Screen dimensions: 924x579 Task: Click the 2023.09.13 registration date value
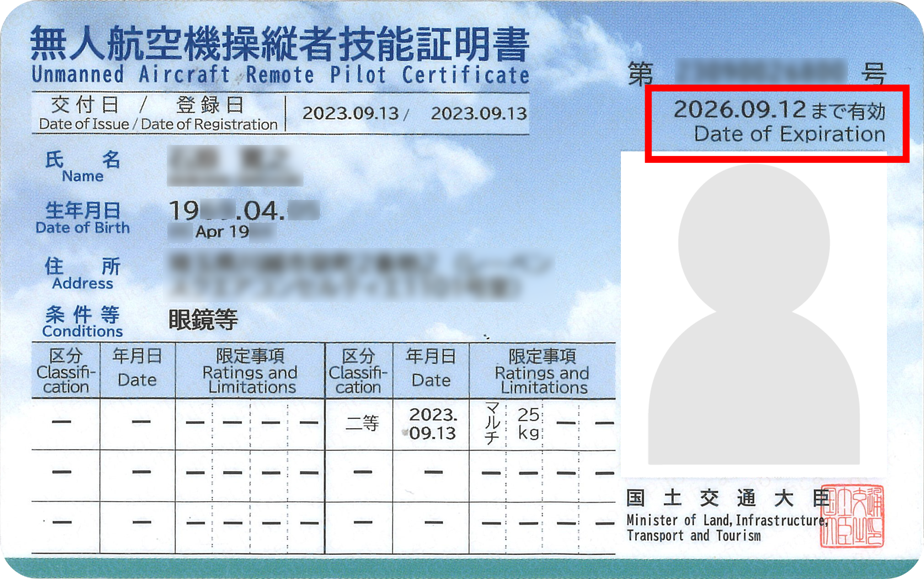point(479,113)
